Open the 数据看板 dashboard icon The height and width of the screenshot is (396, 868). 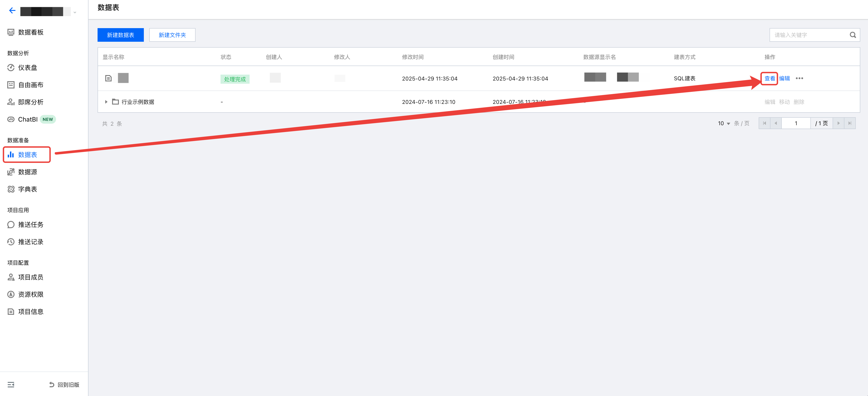point(11,32)
